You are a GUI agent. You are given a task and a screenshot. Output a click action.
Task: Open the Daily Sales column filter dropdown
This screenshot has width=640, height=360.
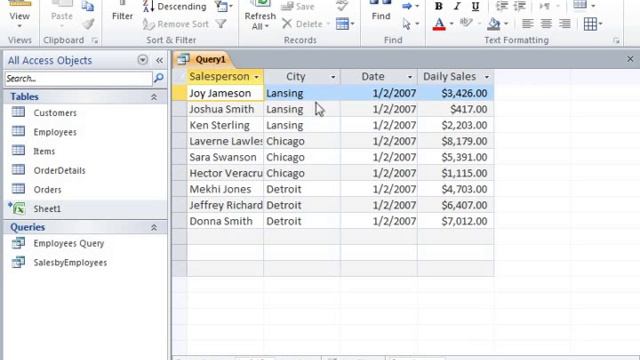click(487, 77)
